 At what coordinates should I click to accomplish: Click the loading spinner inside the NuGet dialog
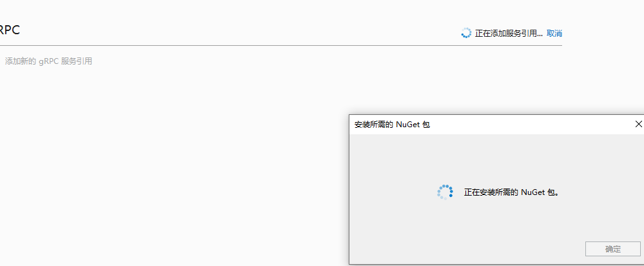pyautogui.click(x=445, y=192)
